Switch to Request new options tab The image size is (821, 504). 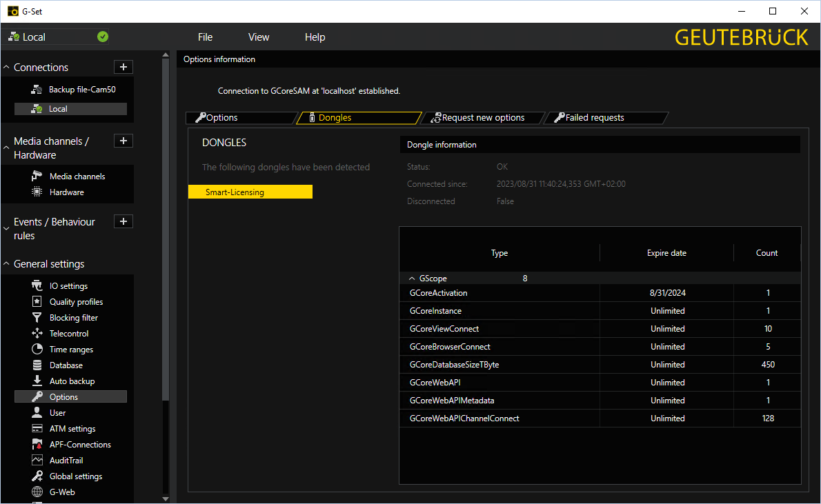[x=482, y=118]
